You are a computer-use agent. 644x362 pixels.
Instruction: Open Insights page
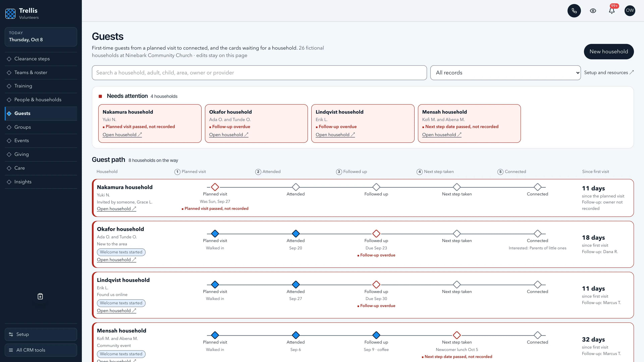point(41,182)
